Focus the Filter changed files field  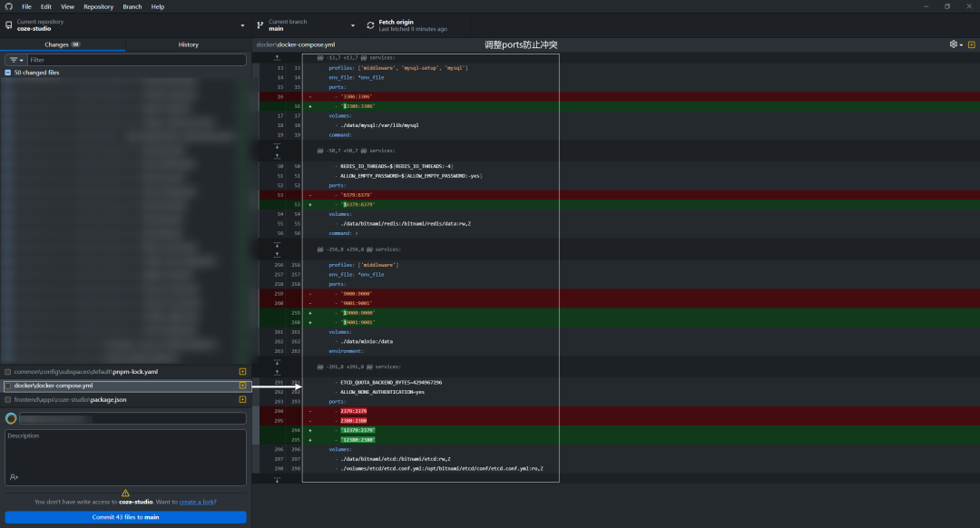pos(137,60)
